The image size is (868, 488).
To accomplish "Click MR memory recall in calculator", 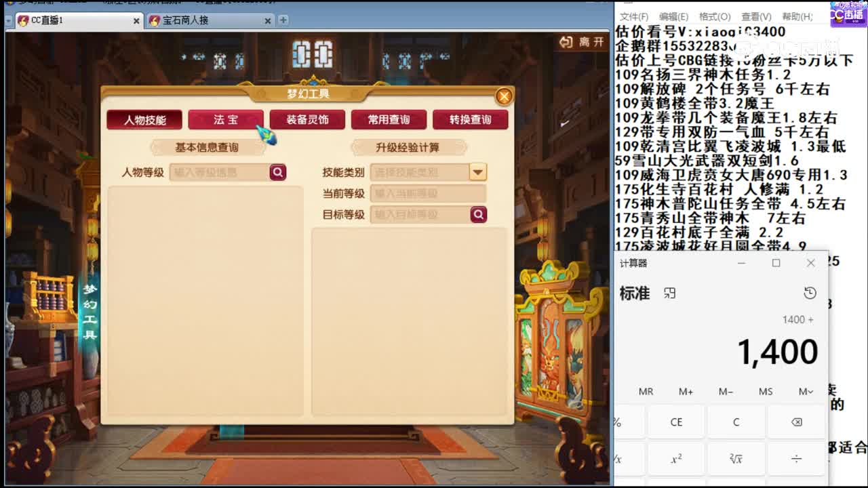I will (x=646, y=391).
